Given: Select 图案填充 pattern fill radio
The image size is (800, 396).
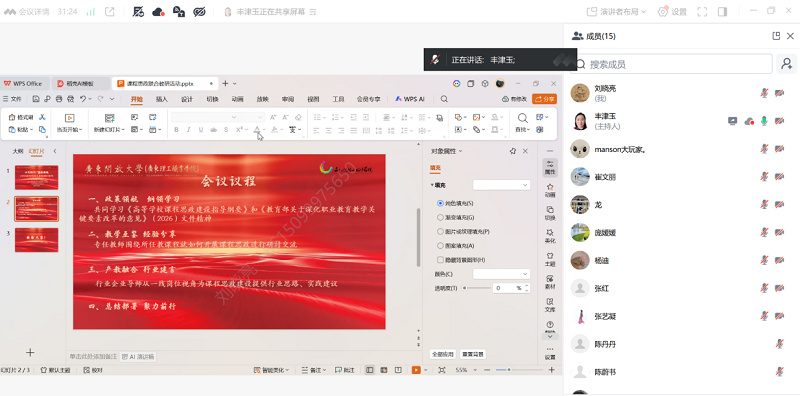Looking at the screenshot, I should [x=440, y=245].
